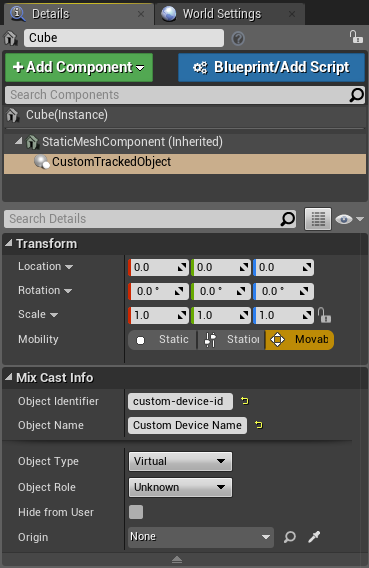Open the Object Type Virtual dropdown

tap(180, 461)
